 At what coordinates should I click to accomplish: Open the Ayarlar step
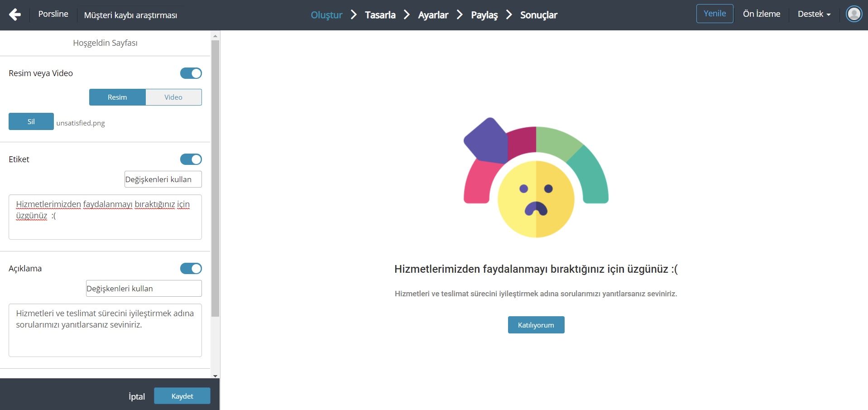(433, 15)
